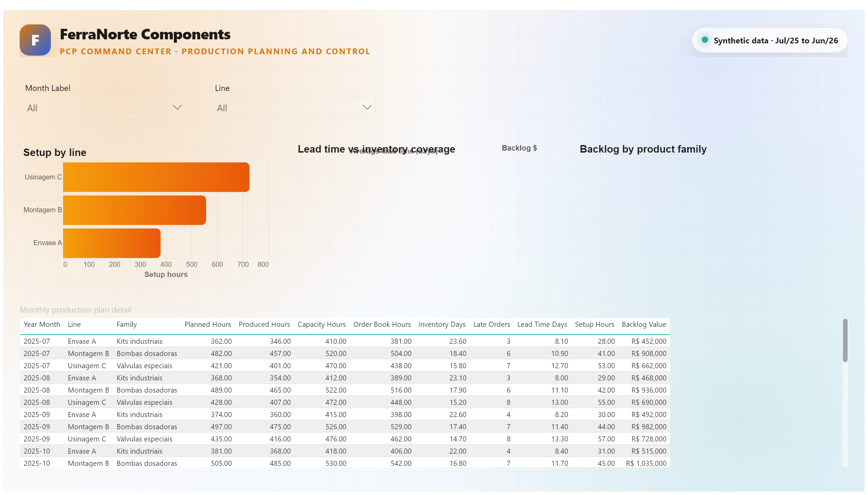Sort table by Year Month column header

click(42, 324)
